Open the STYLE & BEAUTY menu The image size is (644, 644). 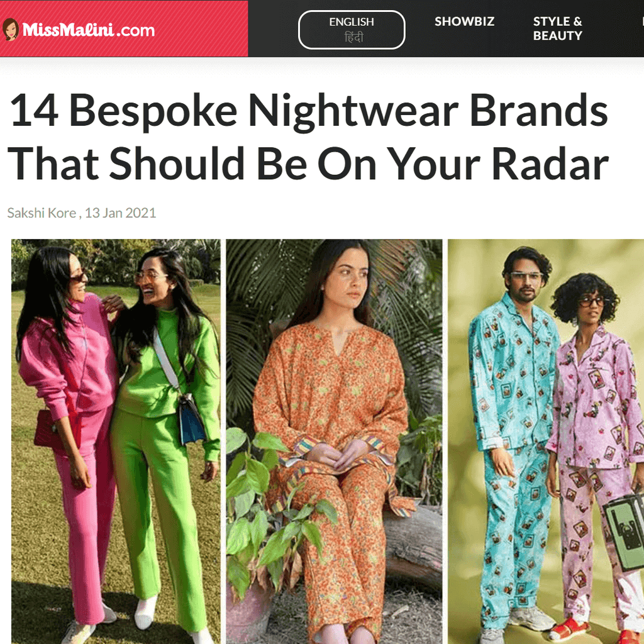(x=557, y=28)
